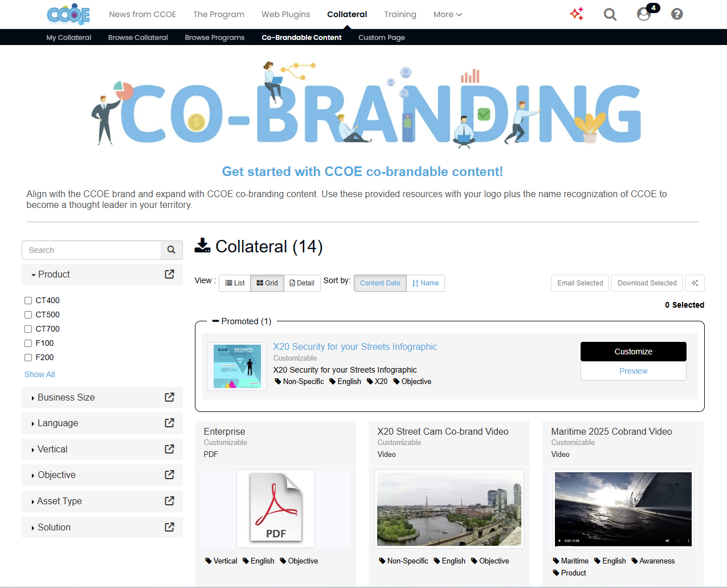Expand the Asset Type filter
This screenshot has width=727, height=588.
[x=56, y=501]
